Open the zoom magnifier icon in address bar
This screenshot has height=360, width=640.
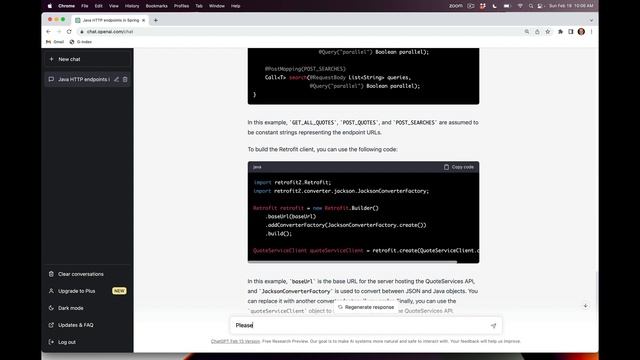[x=527, y=31]
